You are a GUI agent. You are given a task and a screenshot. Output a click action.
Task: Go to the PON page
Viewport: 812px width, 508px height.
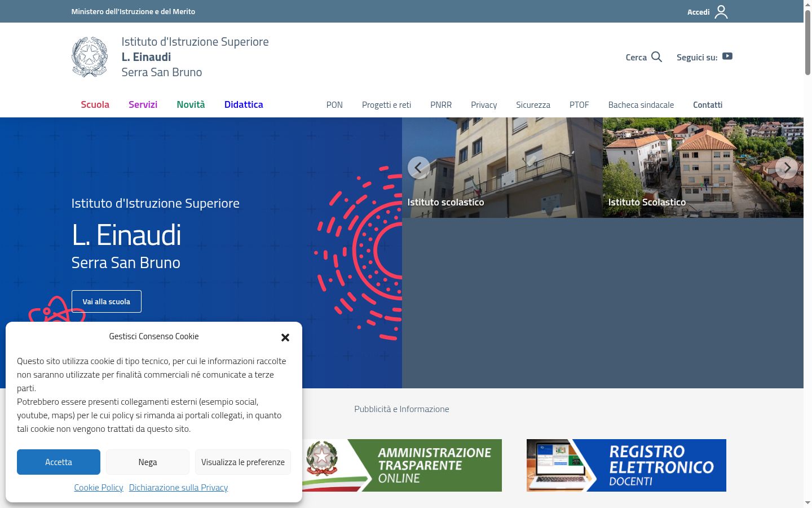(x=334, y=105)
